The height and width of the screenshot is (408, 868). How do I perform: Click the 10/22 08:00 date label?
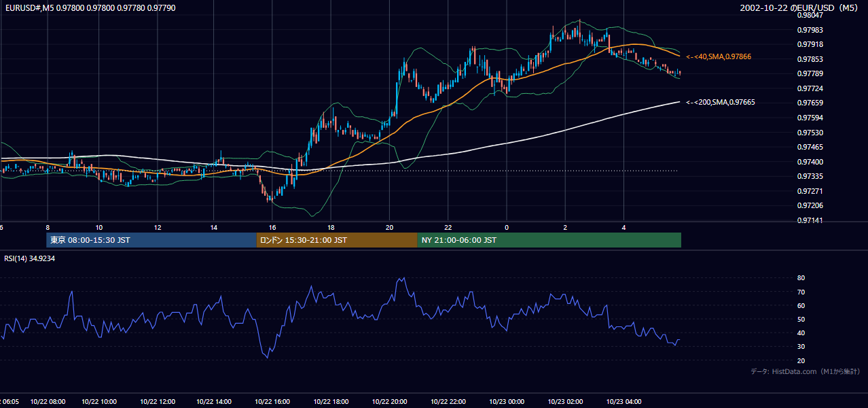(x=48, y=402)
